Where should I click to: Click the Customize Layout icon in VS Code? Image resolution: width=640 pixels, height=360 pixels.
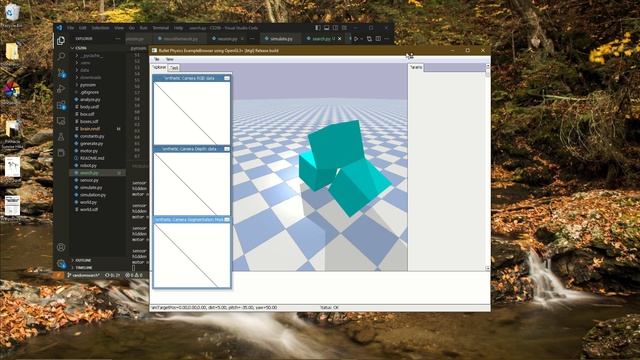click(x=344, y=28)
